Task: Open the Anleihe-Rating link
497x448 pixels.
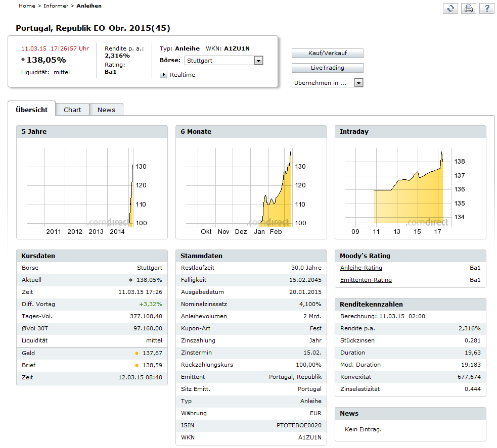Action: [x=361, y=268]
